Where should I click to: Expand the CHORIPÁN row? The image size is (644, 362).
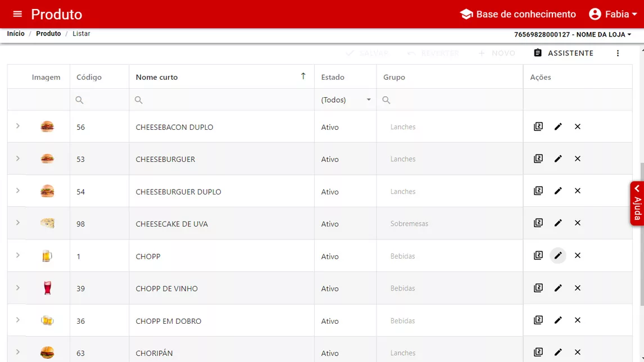[x=17, y=352]
